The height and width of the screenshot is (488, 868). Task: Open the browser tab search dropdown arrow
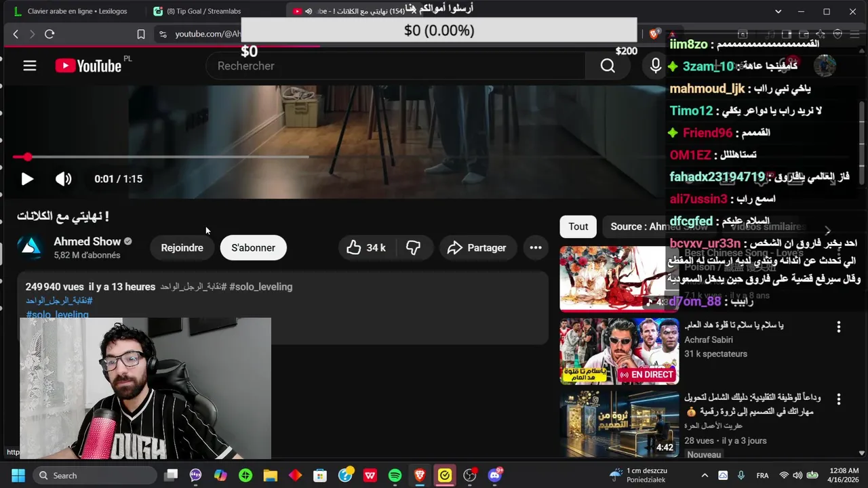tap(778, 12)
